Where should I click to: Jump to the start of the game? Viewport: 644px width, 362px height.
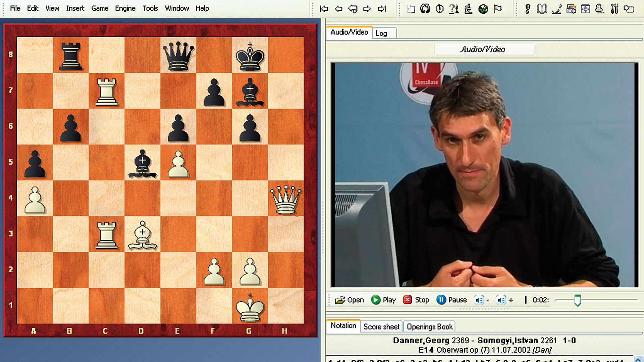(324, 9)
